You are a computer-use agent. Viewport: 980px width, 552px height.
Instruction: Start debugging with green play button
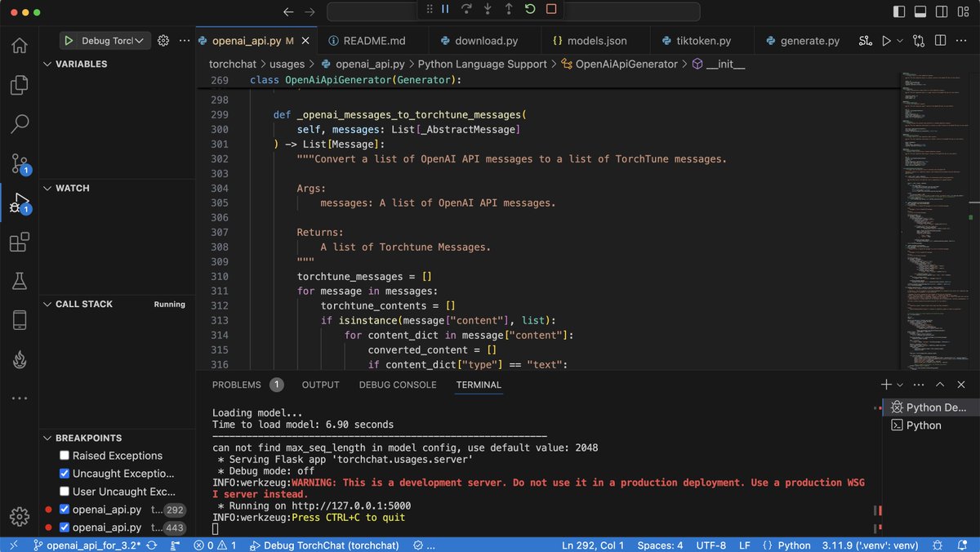pos(69,41)
